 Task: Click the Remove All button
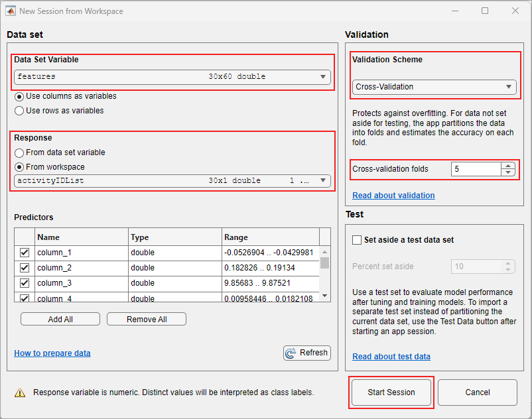point(146,319)
